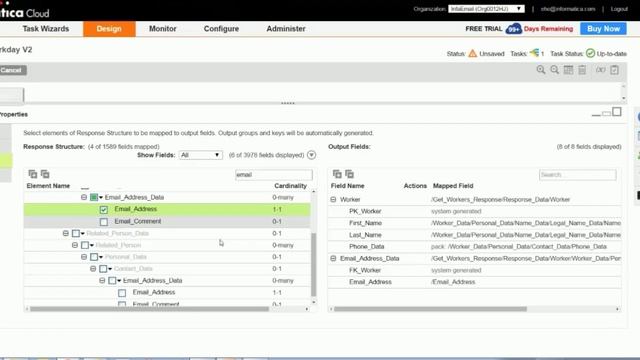Open the Monitor tab
Viewport: 640px width, 360px height.
tap(162, 29)
